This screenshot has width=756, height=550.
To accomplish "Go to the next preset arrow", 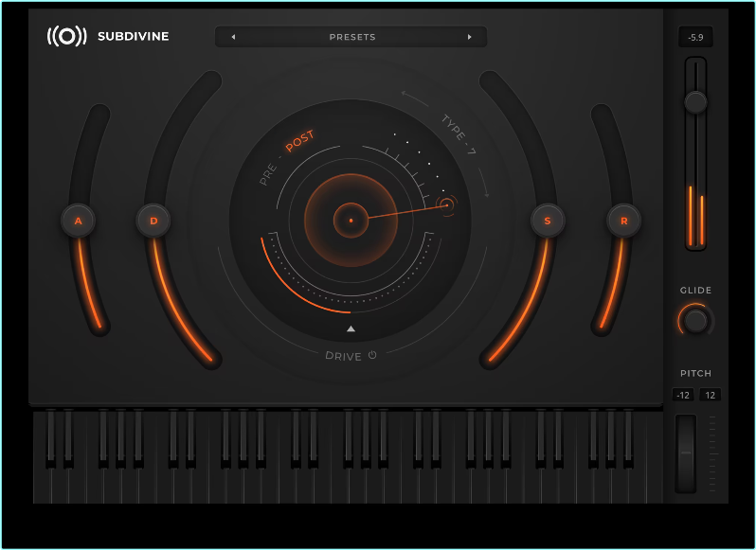I will pos(469,37).
